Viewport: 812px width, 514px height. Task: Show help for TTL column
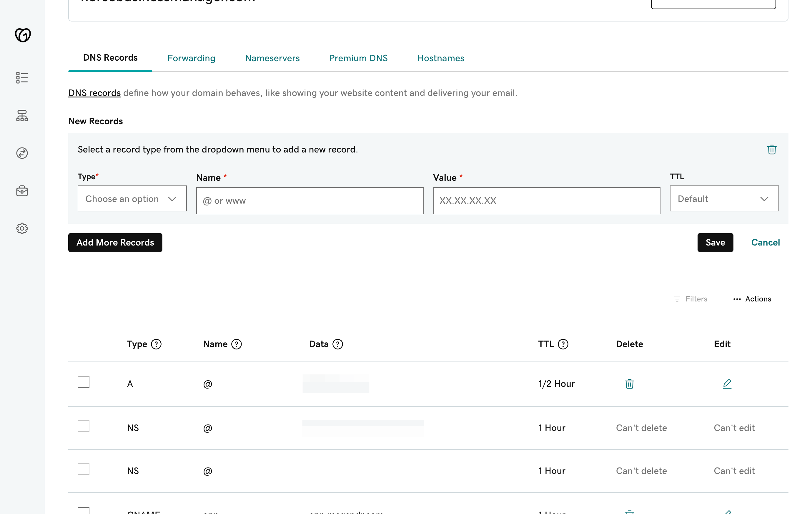(563, 344)
